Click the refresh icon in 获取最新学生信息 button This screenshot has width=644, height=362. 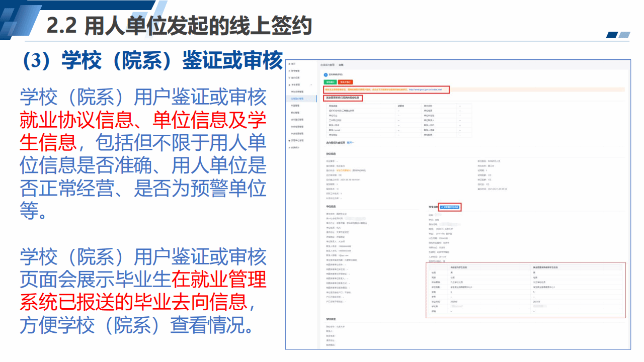(x=442, y=207)
